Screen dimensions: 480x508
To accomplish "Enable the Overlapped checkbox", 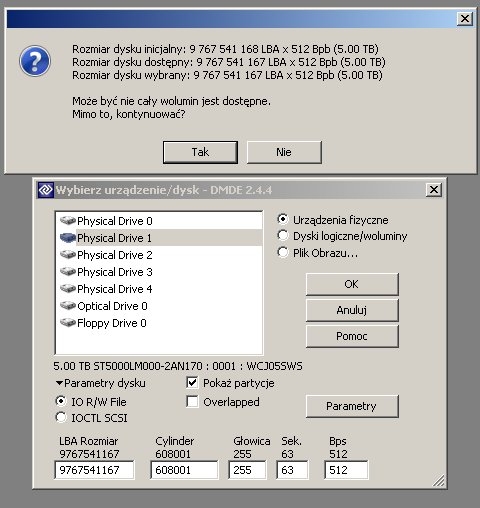I will point(192,401).
